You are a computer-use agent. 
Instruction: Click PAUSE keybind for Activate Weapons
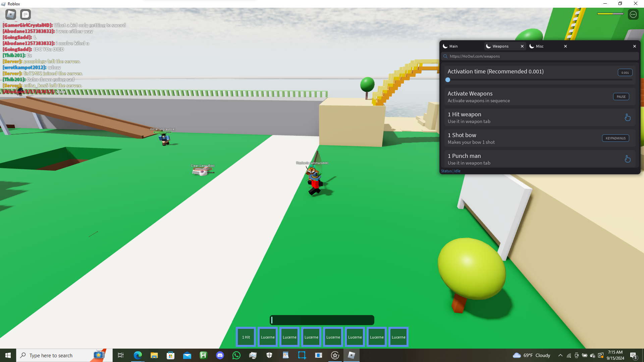pyautogui.click(x=621, y=97)
